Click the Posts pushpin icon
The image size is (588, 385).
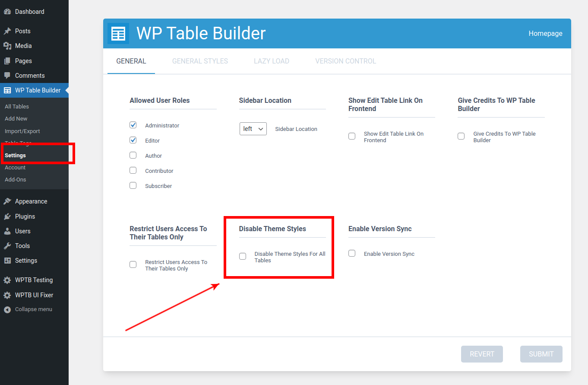point(7,31)
